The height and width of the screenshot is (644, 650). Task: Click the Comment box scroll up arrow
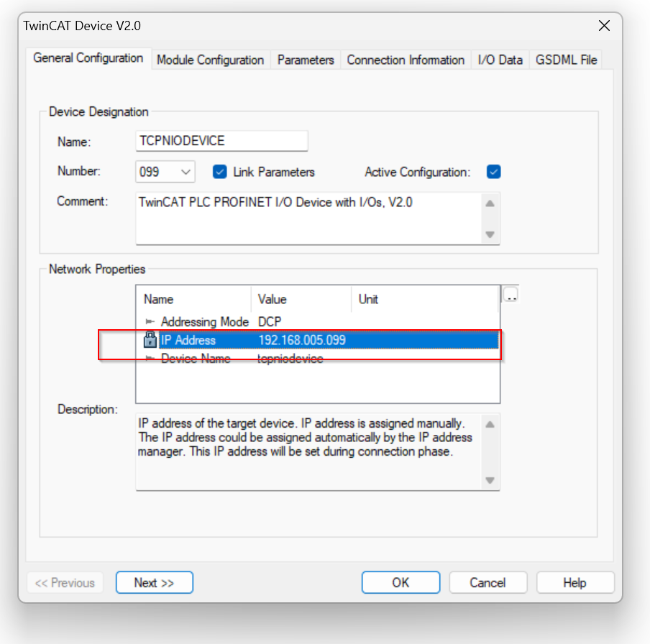coord(490,203)
